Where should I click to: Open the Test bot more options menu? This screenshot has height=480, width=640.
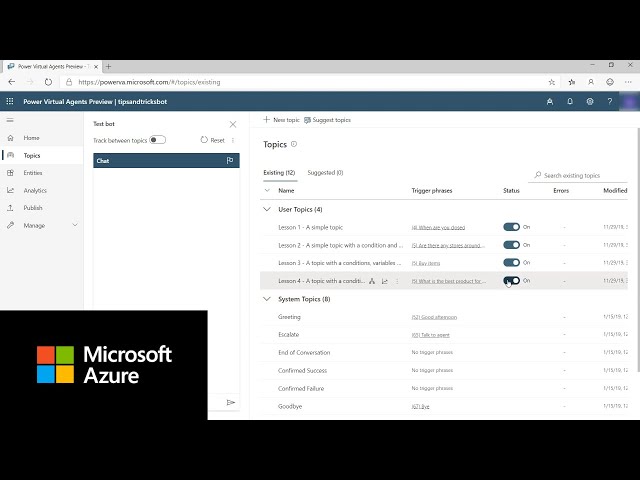[x=233, y=140]
